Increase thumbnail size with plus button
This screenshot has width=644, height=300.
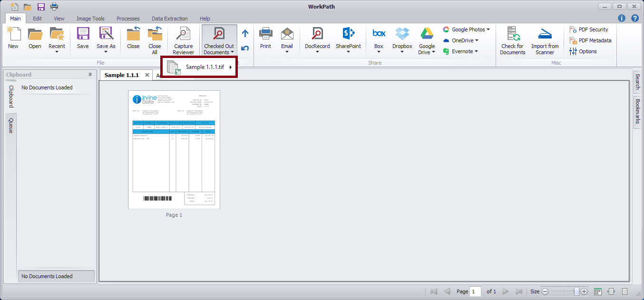(x=584, y=291)
